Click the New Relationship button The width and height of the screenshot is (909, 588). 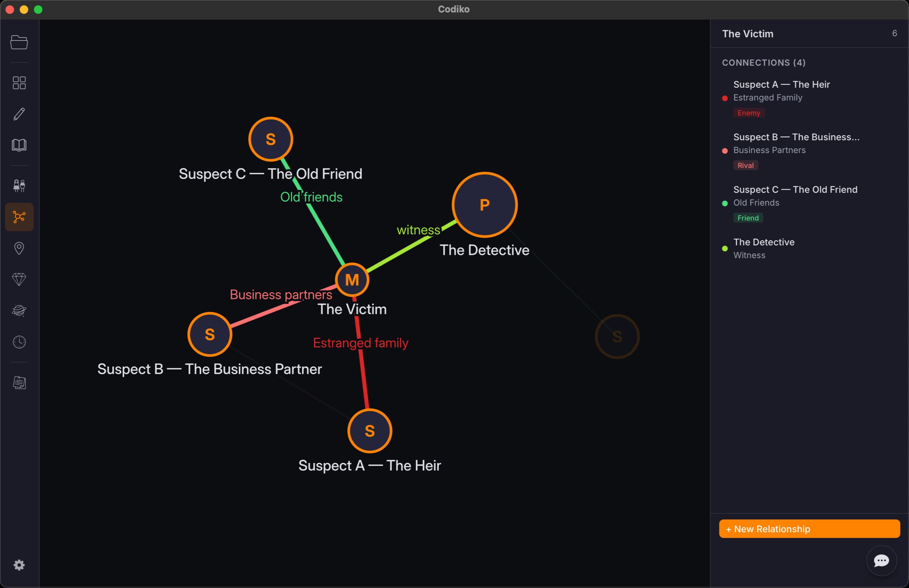pos(809,529)
